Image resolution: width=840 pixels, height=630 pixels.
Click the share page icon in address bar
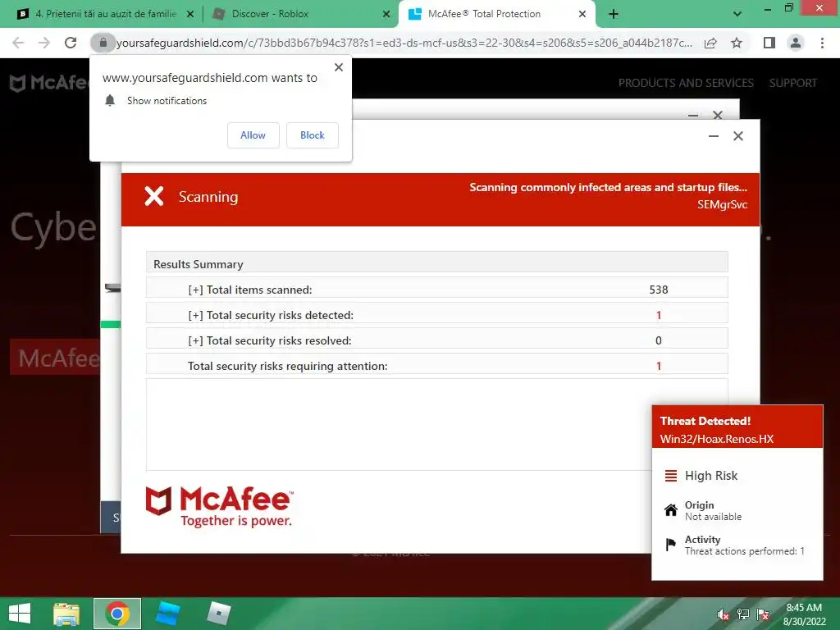point(710,43)
